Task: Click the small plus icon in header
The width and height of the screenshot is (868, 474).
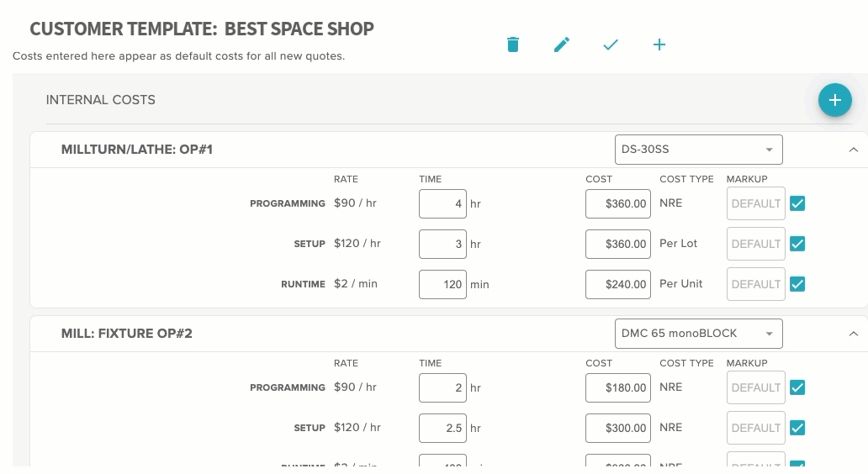Action: pos(659,45)
